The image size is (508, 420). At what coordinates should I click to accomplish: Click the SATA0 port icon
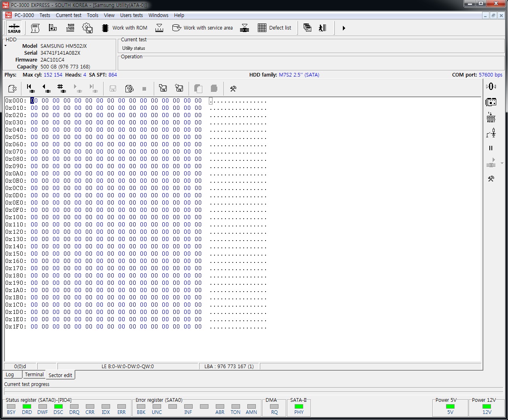pyautogui.click(x=14, y=28)
